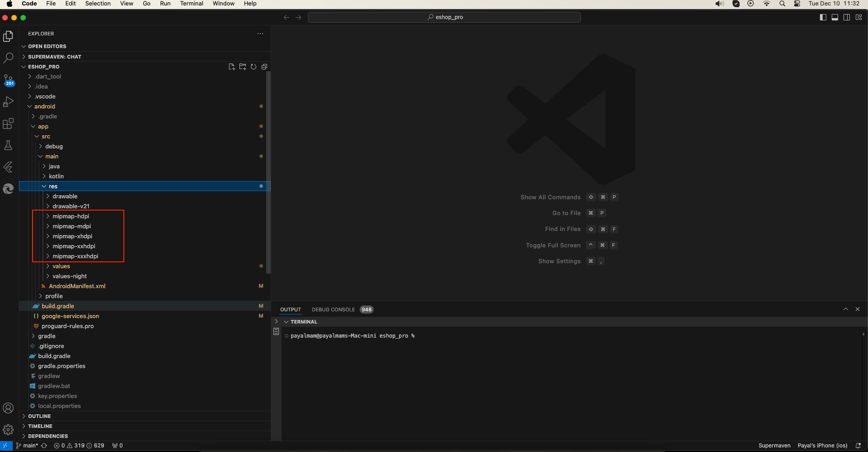Close the bottom panel
The width and height of the screenshot is (868, 452).
(x=858, y=309)
